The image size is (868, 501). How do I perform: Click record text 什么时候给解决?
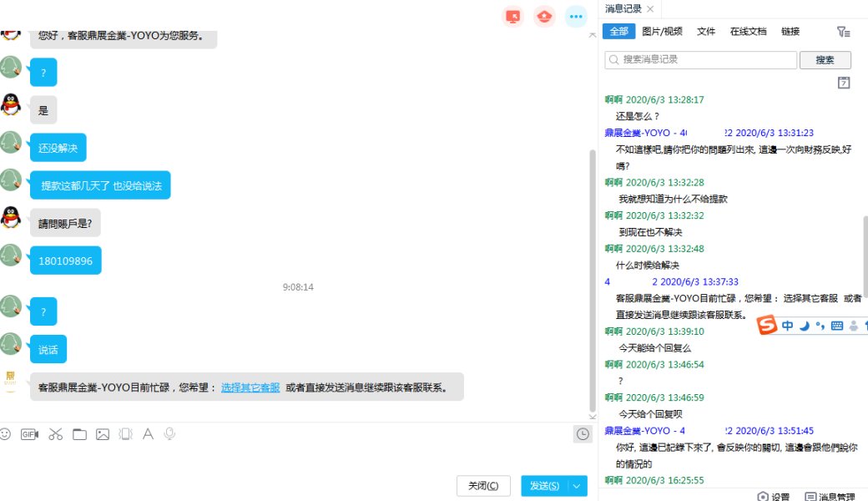(648, 266)
